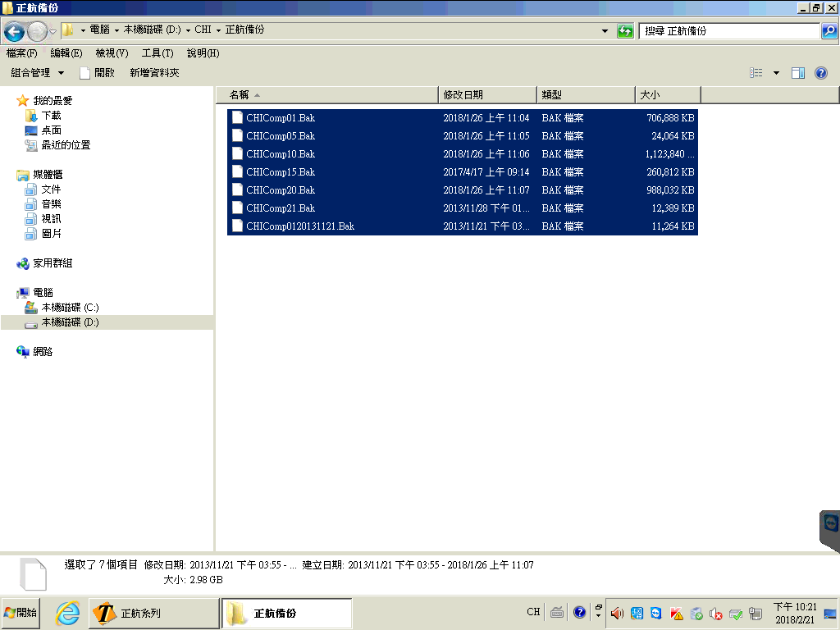Open the 編輯(E) menu
The image size is (840, 630).
coord(66,53)
